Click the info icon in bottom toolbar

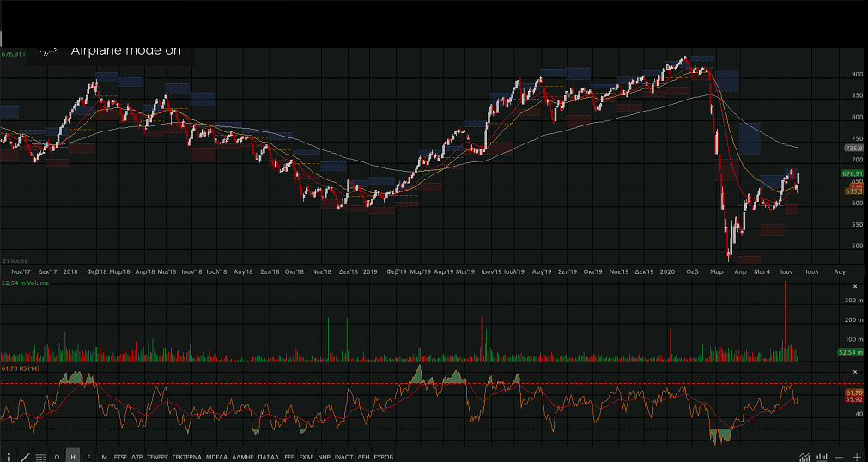pos(9,456)
